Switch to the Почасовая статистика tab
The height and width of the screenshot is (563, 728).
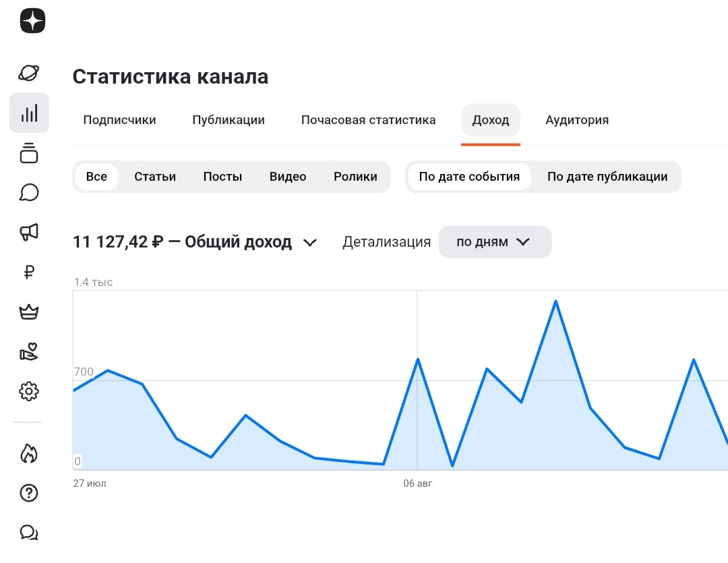pyautogui.click(x=368, y=120)
